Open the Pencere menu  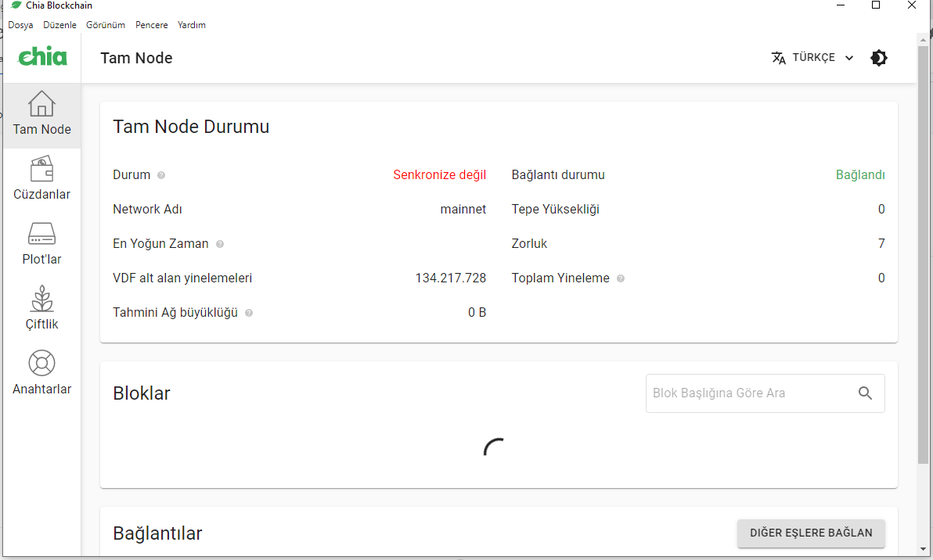(x=151, y=25)
